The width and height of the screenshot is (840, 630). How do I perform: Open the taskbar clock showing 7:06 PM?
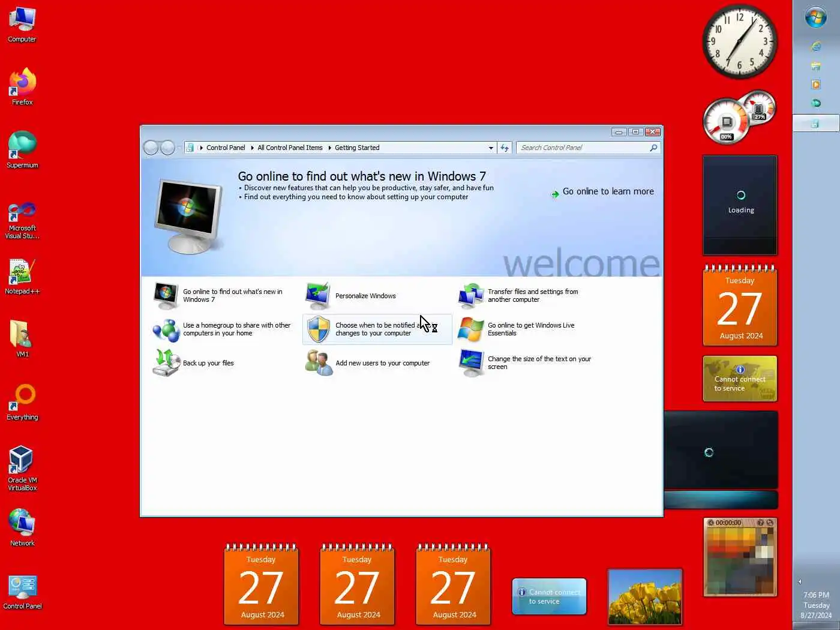pyautogui.click(x=816, y=605)
